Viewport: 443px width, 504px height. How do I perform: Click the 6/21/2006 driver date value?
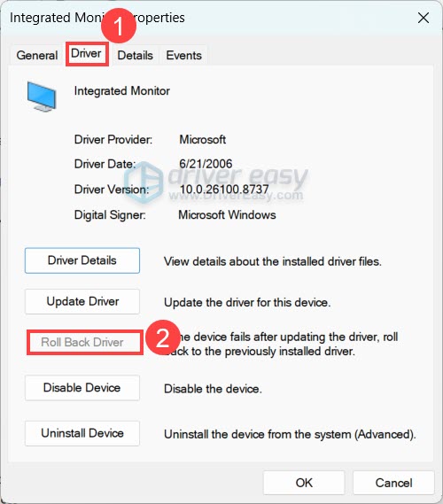point(206,164)
